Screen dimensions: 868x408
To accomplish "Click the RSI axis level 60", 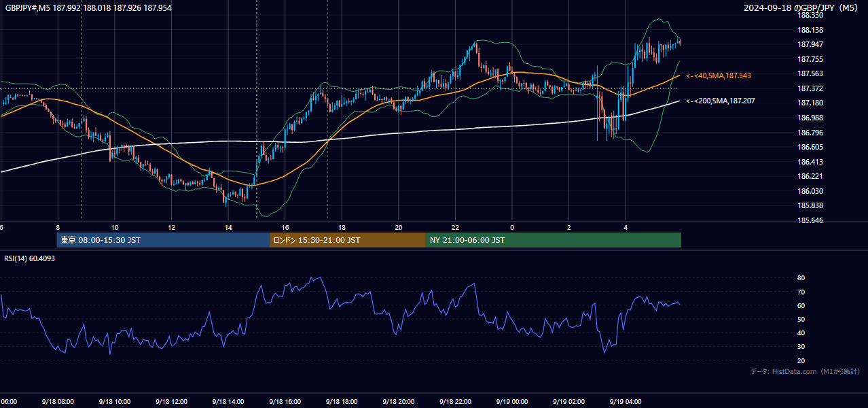I will [801, 305].
